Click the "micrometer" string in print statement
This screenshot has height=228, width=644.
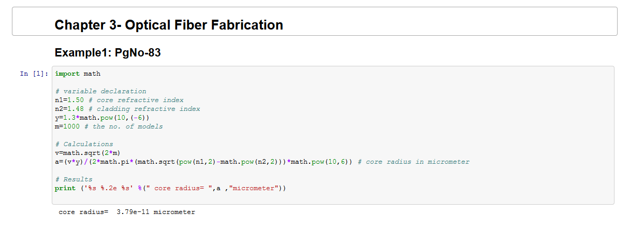254,188
